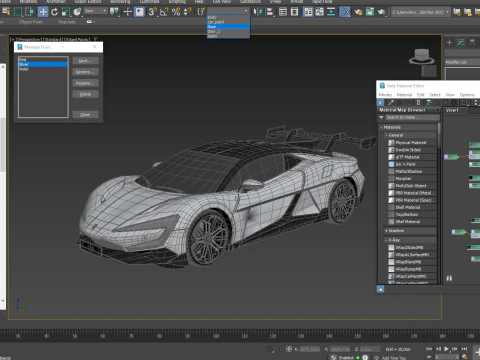Open Modes menu in Slate Material Editor
This screenshot has width=480, height=360.
(x=385, y=95)
